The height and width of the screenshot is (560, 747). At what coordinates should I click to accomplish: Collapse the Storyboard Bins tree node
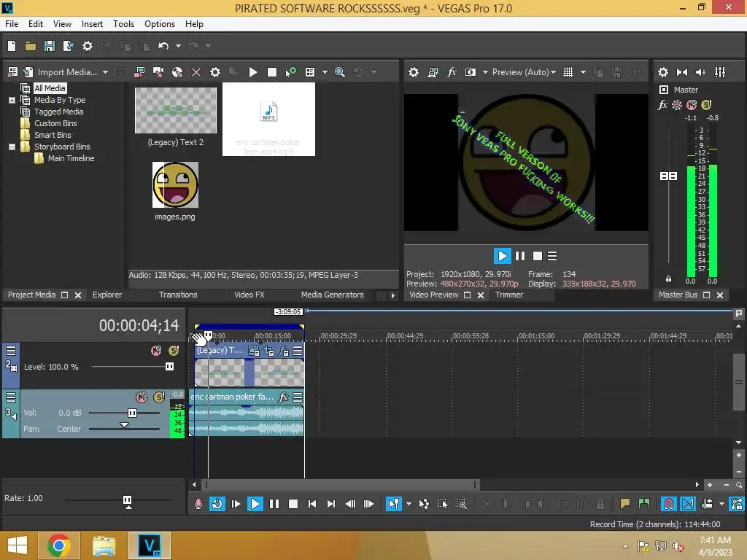point(12,147)
